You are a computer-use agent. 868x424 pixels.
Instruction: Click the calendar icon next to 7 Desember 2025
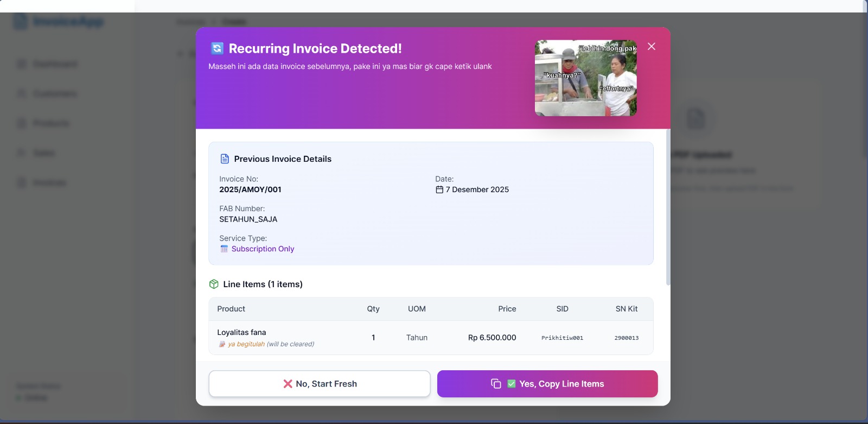tap(439, 189)
